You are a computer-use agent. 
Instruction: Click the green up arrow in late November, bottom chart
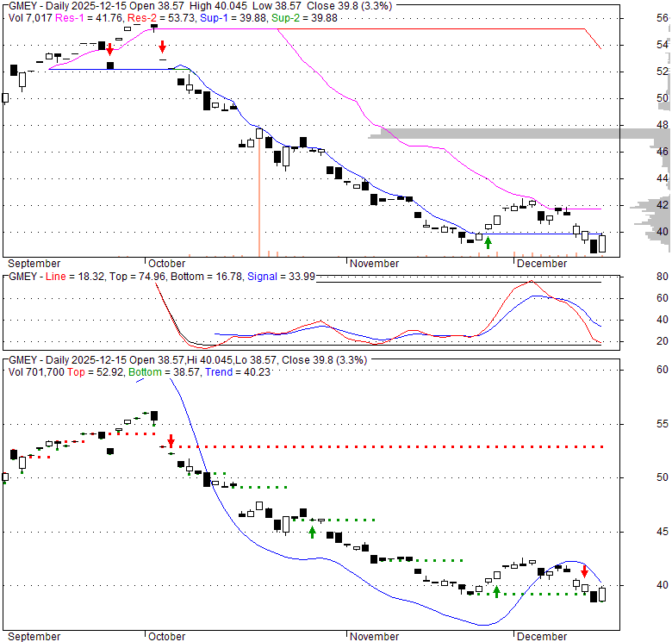coord(496,591)
